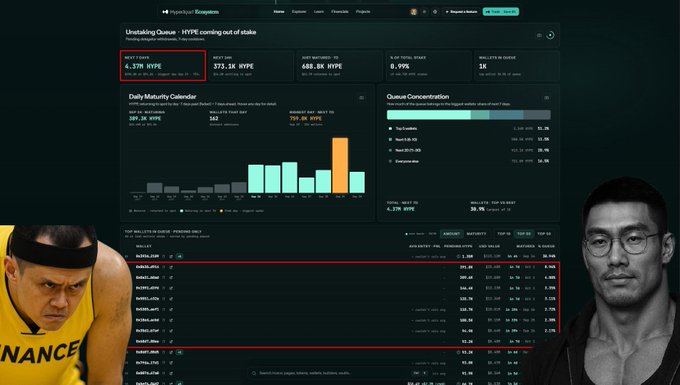
Task: Copy the wallet address in the 391.8K row
Action: coord(164,267)
